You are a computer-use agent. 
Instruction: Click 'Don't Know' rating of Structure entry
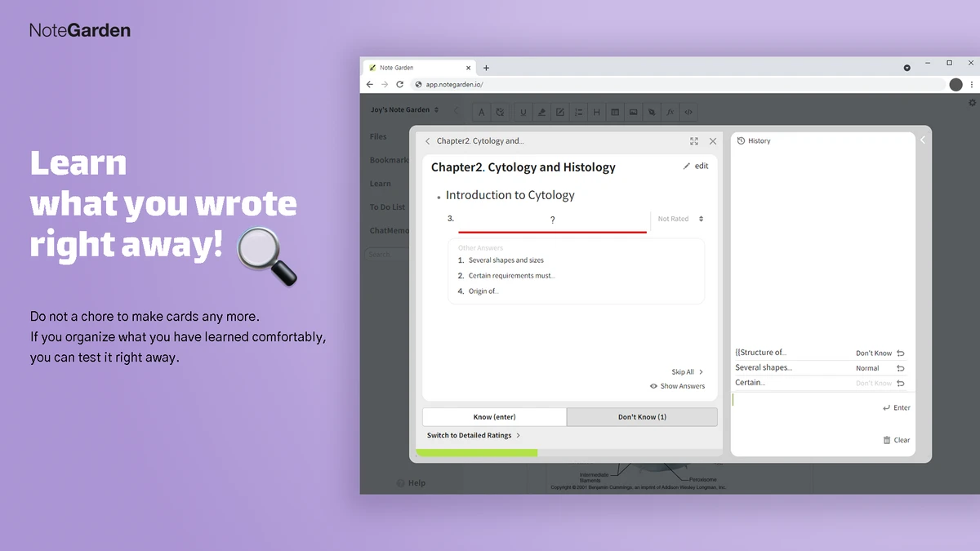pyautogui.click(x=874, y=353)
